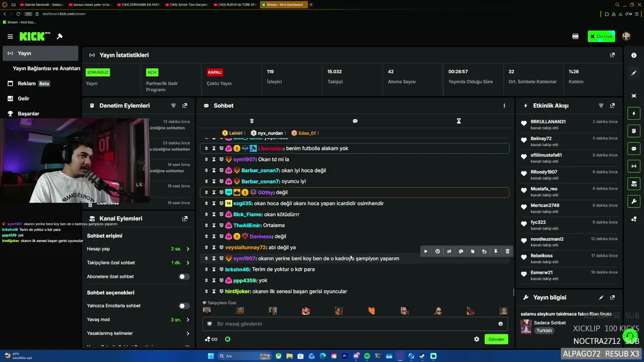
Task: Pop out the Etkinlik Akışı panel
Action: click(x=612, y=106)
